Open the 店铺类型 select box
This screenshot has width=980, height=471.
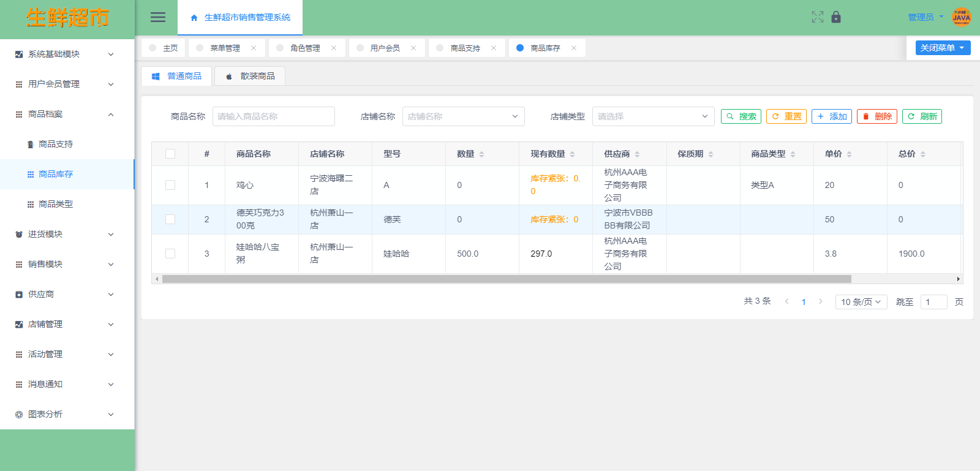point(653,116)
